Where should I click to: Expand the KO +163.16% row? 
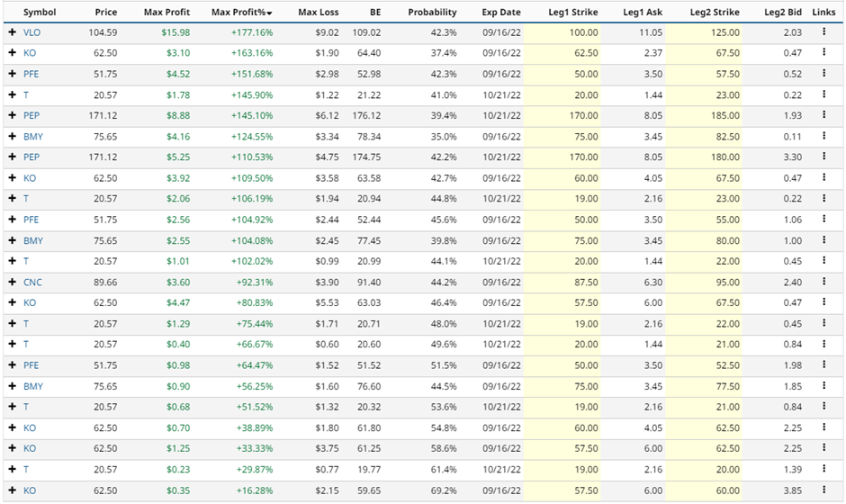(x=13, y=53)
